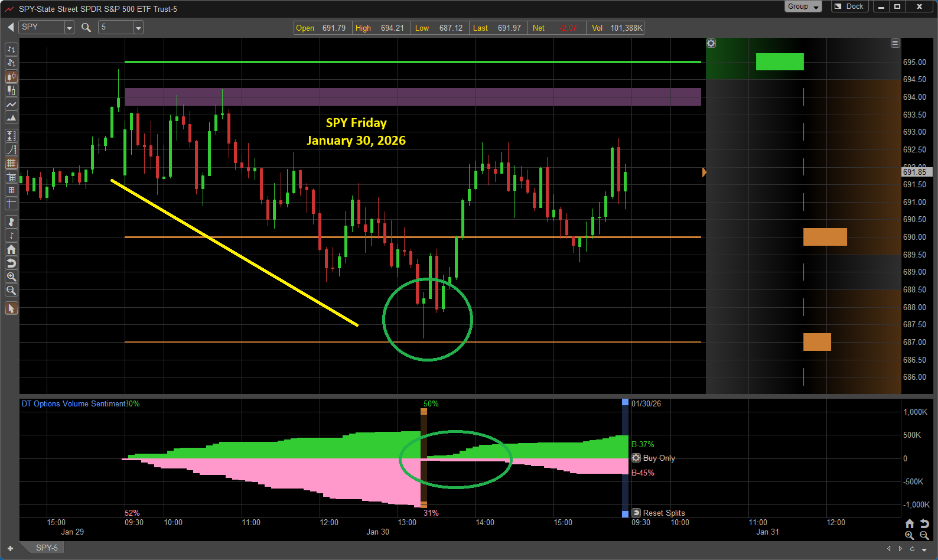Click the symbol search magnifier icon
The image size is (938, 560).
pyautogui.click(x=86, y=27)
